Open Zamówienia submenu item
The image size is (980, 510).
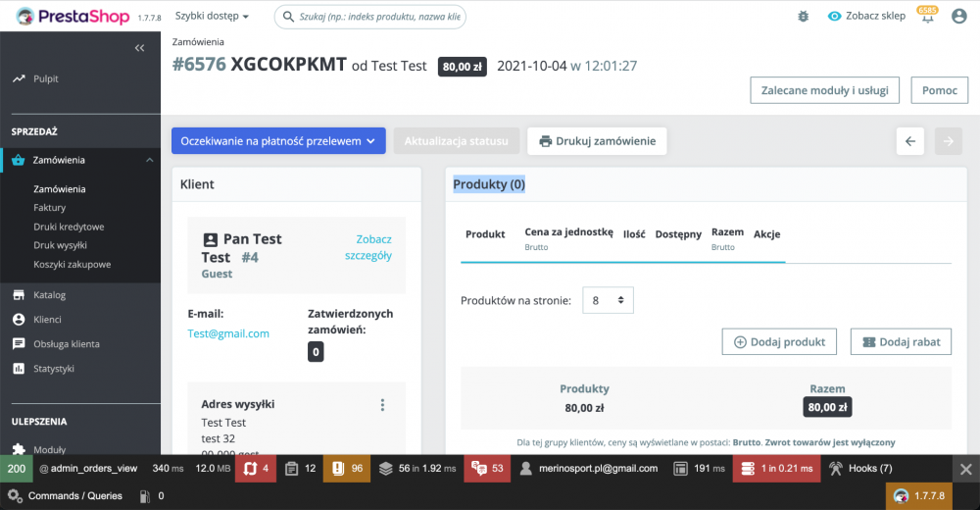60,189
